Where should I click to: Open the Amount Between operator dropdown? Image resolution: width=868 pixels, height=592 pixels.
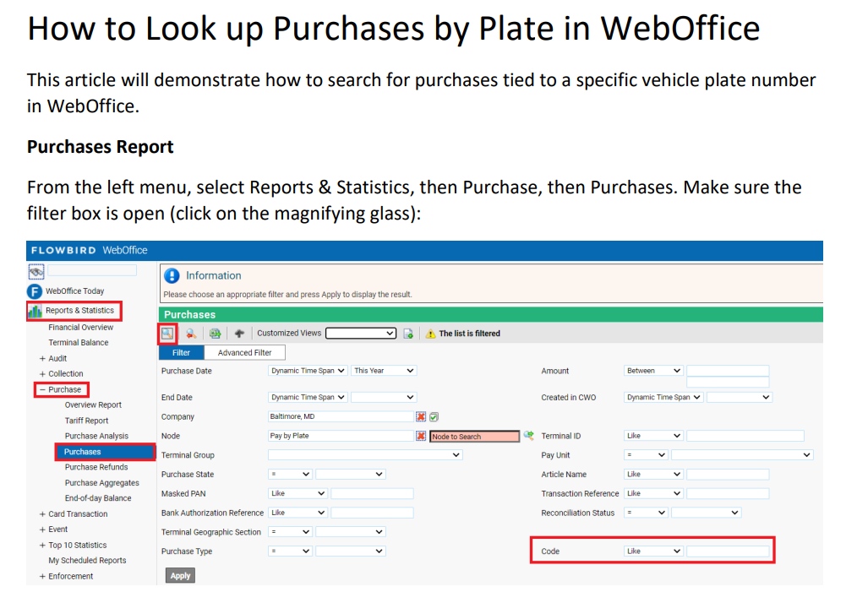coord(653,371)
